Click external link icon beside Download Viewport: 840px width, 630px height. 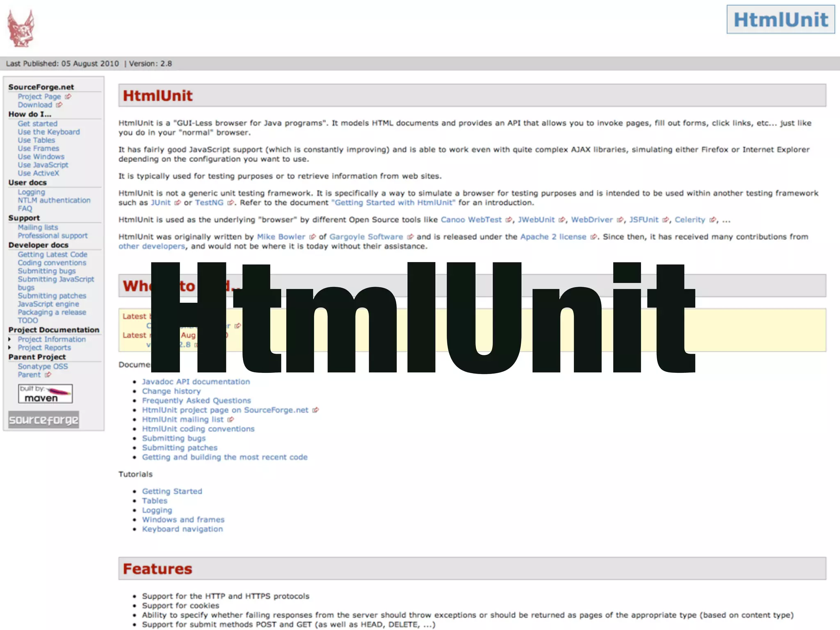(x=59, y=105)
